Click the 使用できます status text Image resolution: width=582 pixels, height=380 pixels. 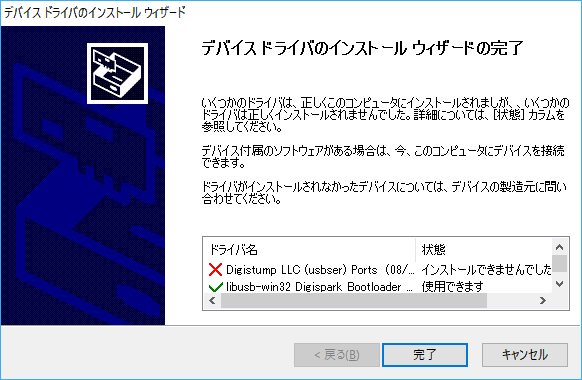(452, 286)
